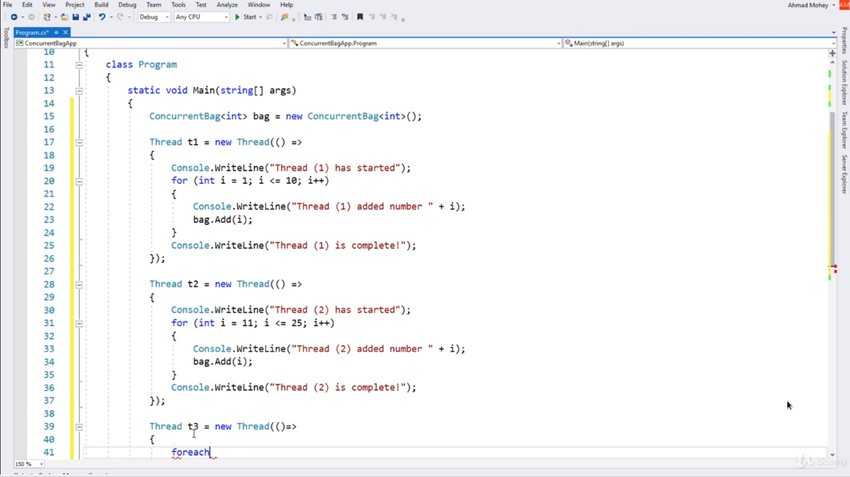Click the Navigate Forward toolbar icon
850x477 pixels.
[x=31, y=17]
